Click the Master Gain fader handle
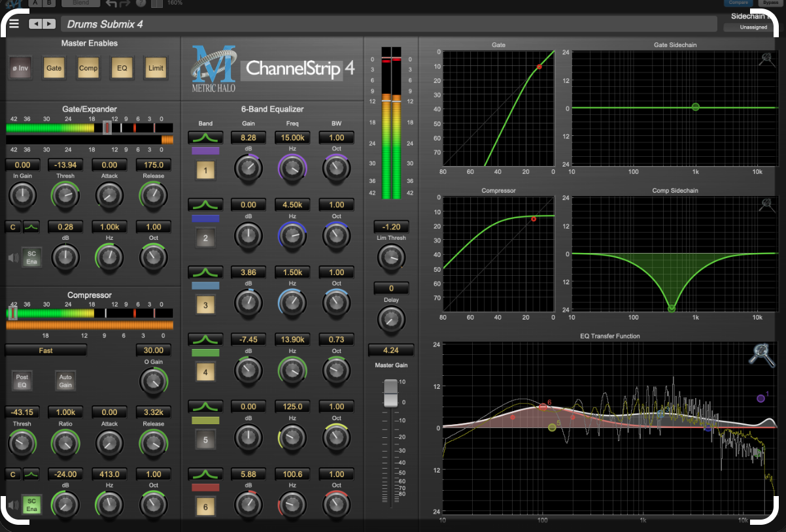786x532 pixels. point(390,395)
